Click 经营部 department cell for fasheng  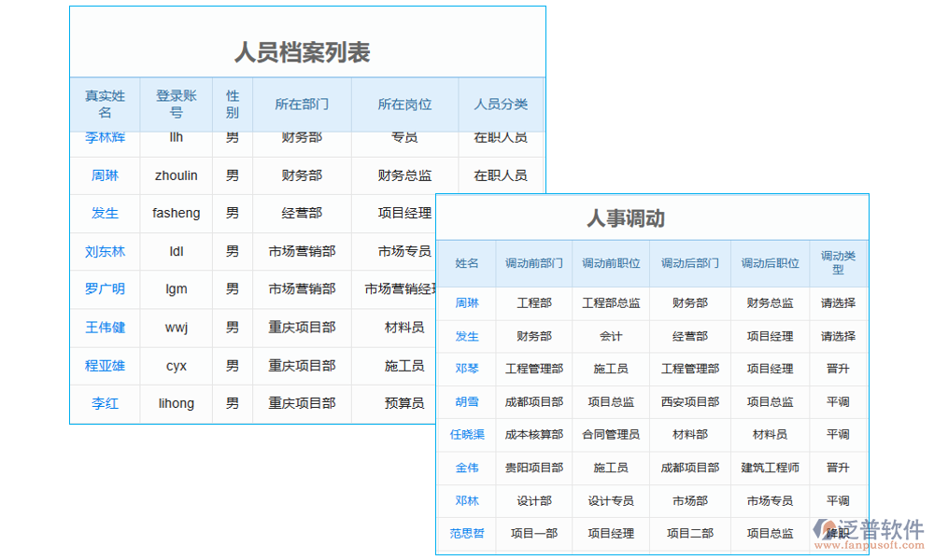tap(302, 213)
